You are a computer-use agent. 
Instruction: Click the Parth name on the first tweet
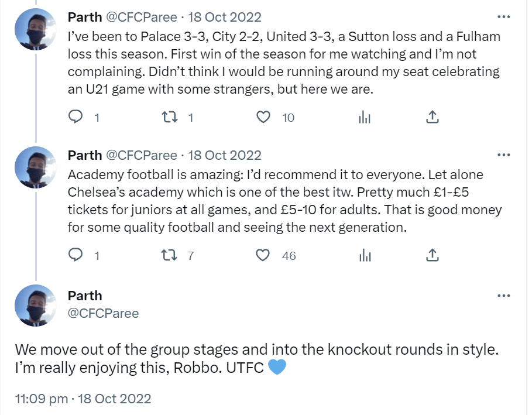click(85, 17)
